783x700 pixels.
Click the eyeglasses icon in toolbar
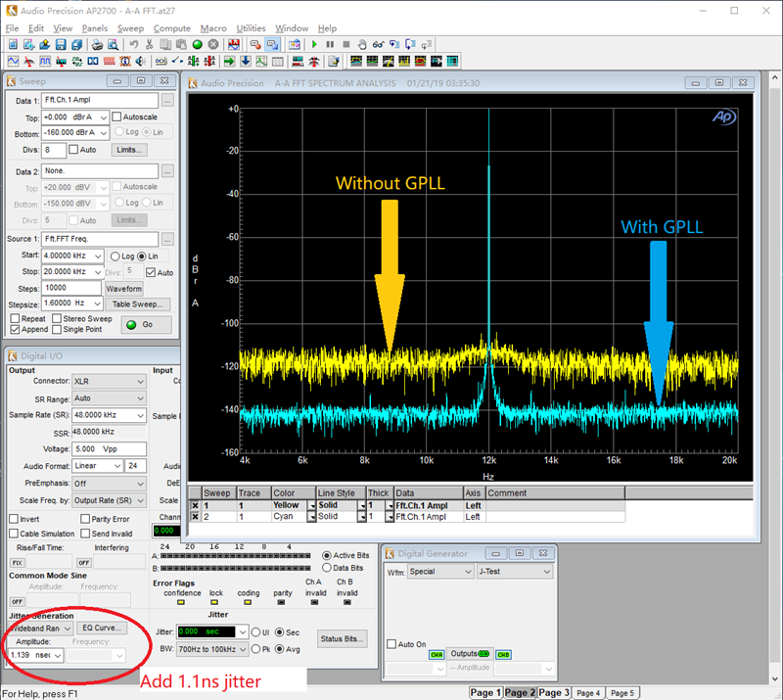click(x=378, y=44)
